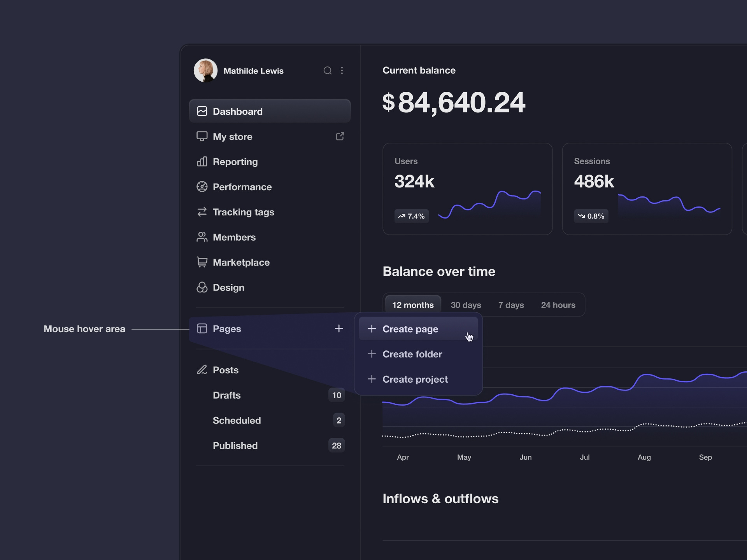
Task: Select the Members people icon
Action: click(x=202, y=237)
